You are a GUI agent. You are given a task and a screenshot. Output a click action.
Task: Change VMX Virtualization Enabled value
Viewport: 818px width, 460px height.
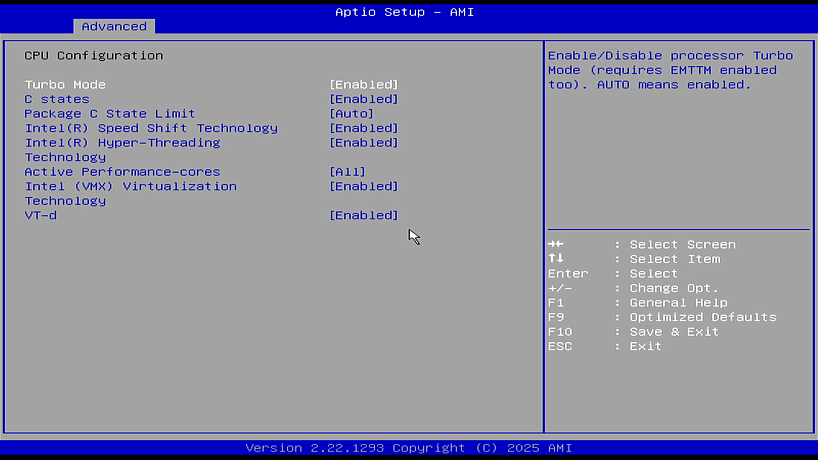(x=364, y=187)
